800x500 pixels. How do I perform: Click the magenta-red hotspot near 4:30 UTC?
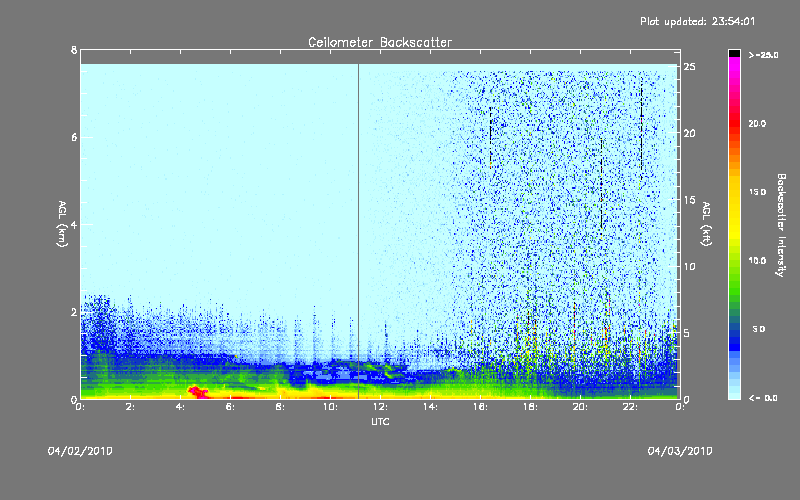197,392
